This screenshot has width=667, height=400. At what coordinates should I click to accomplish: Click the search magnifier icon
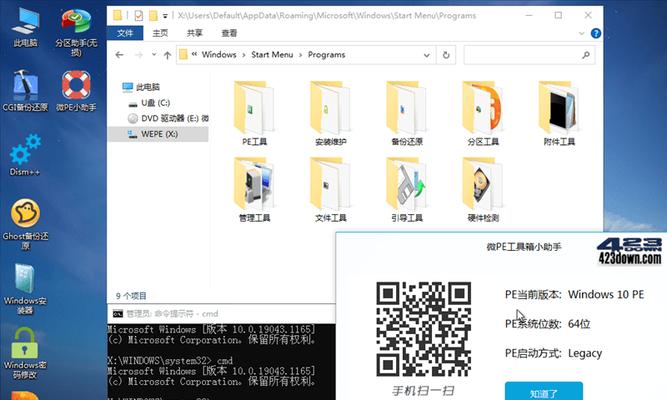click(586, 55)
